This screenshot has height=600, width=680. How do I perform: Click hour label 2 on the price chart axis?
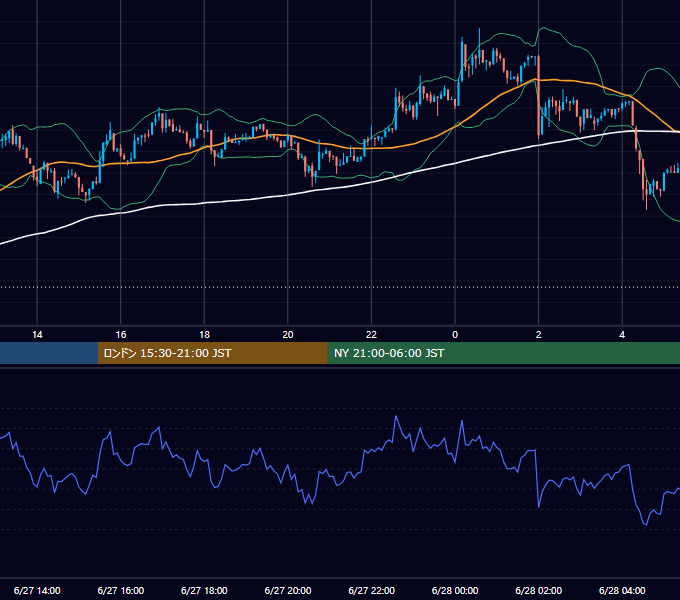coord(539,335)
